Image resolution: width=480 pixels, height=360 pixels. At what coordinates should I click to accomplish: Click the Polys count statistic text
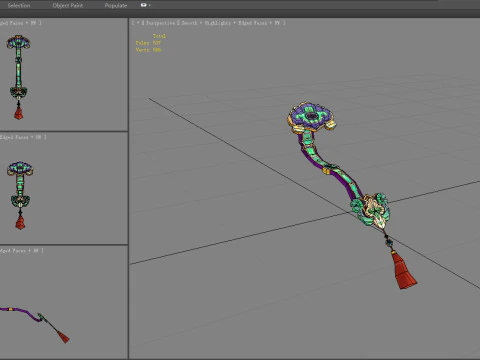tap(148, 43)
